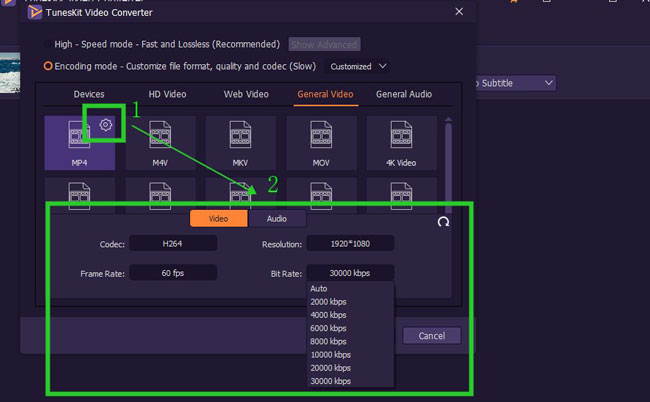The image size is (650, 402).
Task: Select High-Speed mode radio option
Action: (48, 44)
